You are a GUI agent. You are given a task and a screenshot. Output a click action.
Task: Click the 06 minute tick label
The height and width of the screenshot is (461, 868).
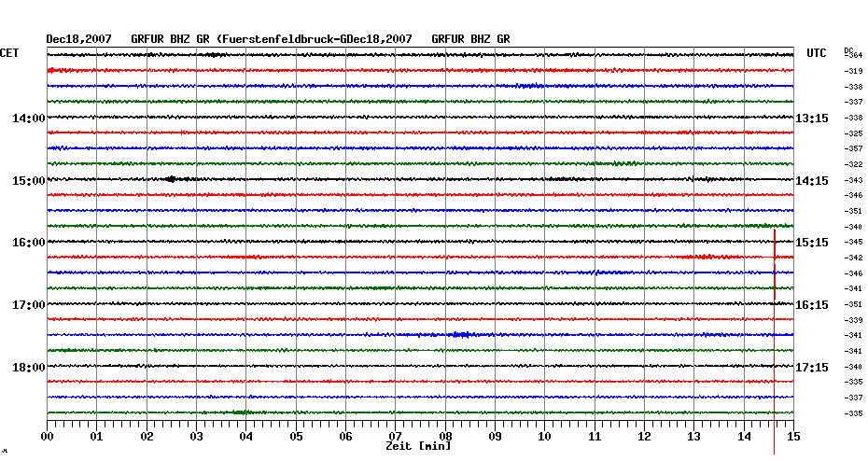(x=346, y=437)
